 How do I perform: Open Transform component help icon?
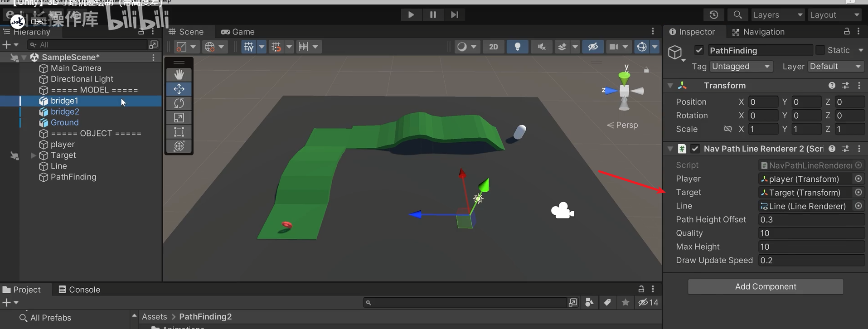coord(832,85)
